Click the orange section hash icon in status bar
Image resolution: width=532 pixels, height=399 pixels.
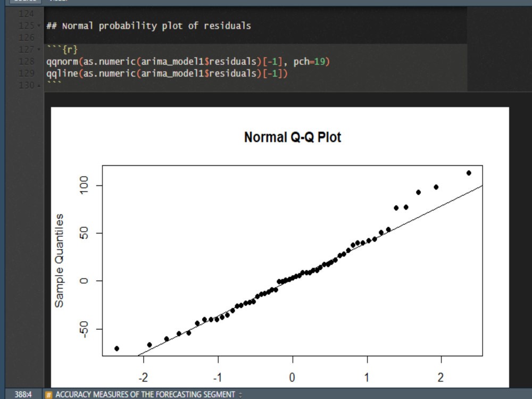click(49, 395)
